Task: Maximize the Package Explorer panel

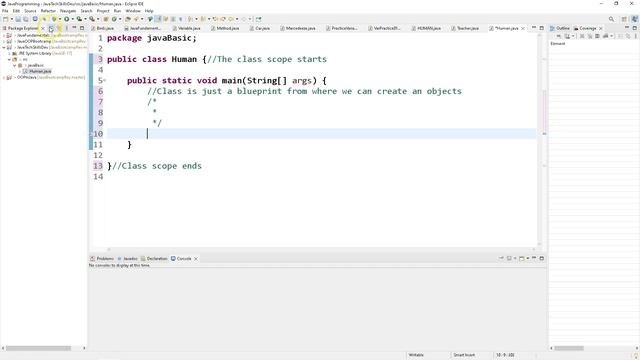Action: (x=82, y=28)
